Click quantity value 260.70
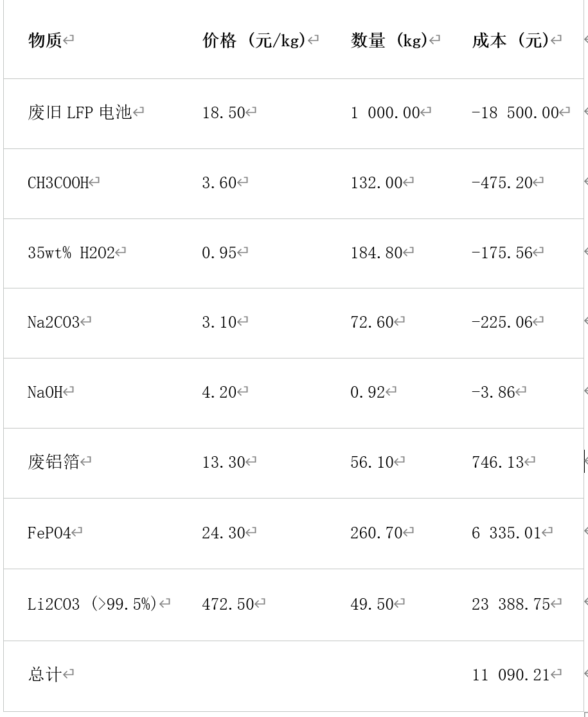This screenshot has width=588, height=717. [377, 533]
